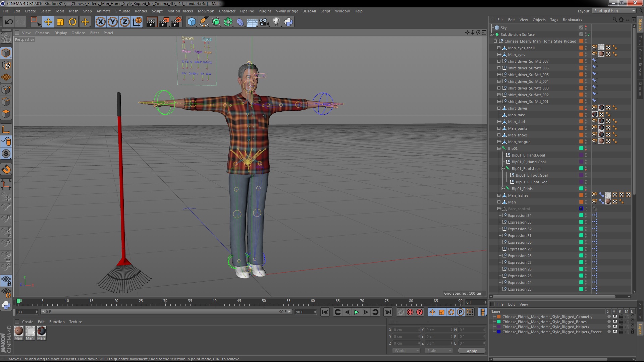Viewport: 644px width, 362px height.
Task: Click Autokeying button
Action: [410, 312]
